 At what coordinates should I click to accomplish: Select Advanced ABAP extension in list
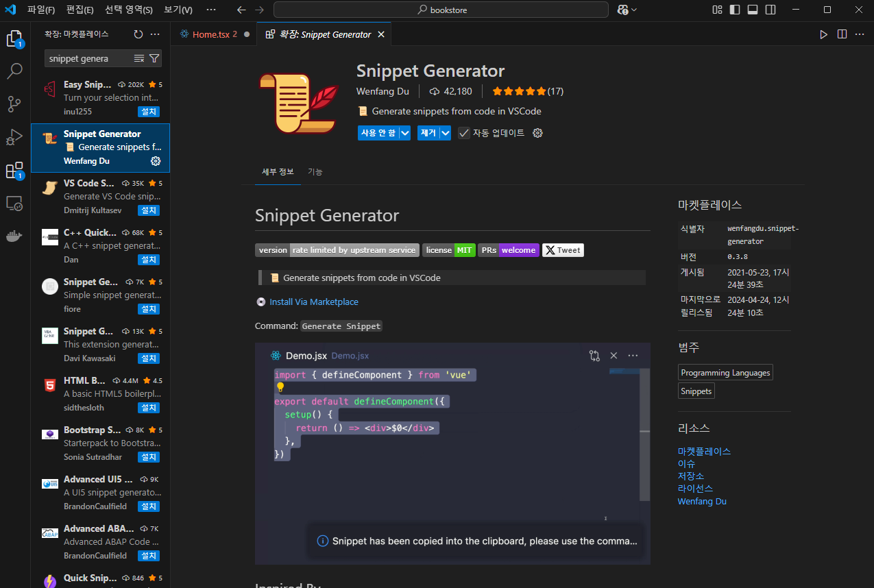[x=100, y=543]
